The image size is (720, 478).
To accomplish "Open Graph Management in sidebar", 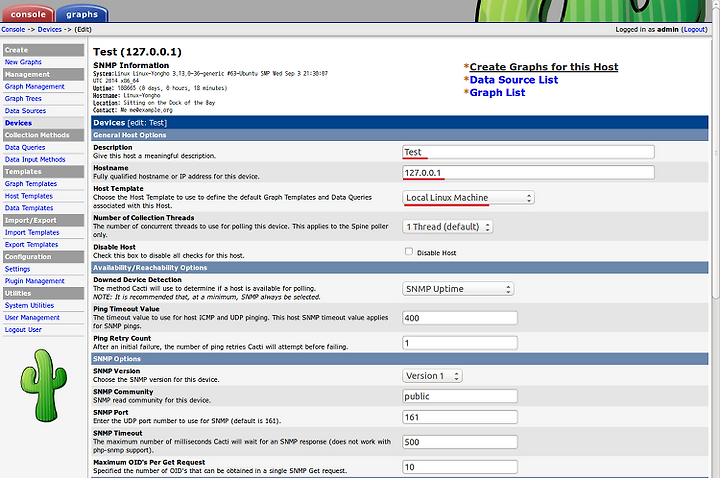I will [x=34, y=86].
